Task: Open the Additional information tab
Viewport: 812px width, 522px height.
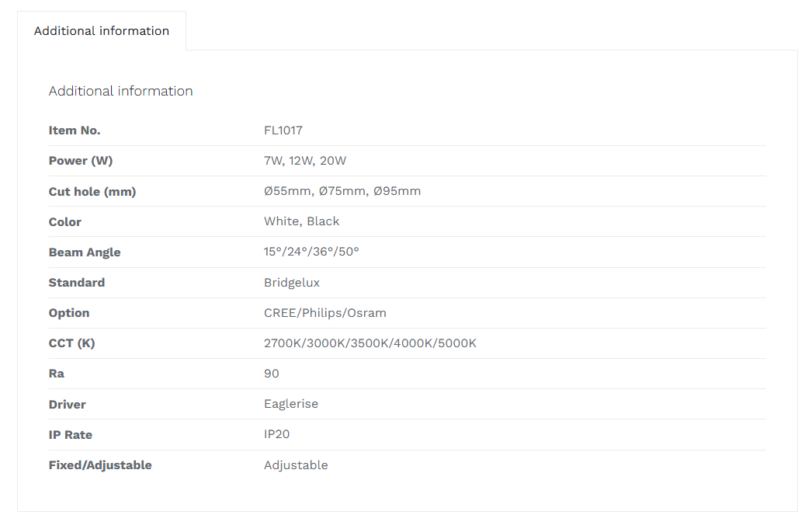Action: tap(102, 30)
